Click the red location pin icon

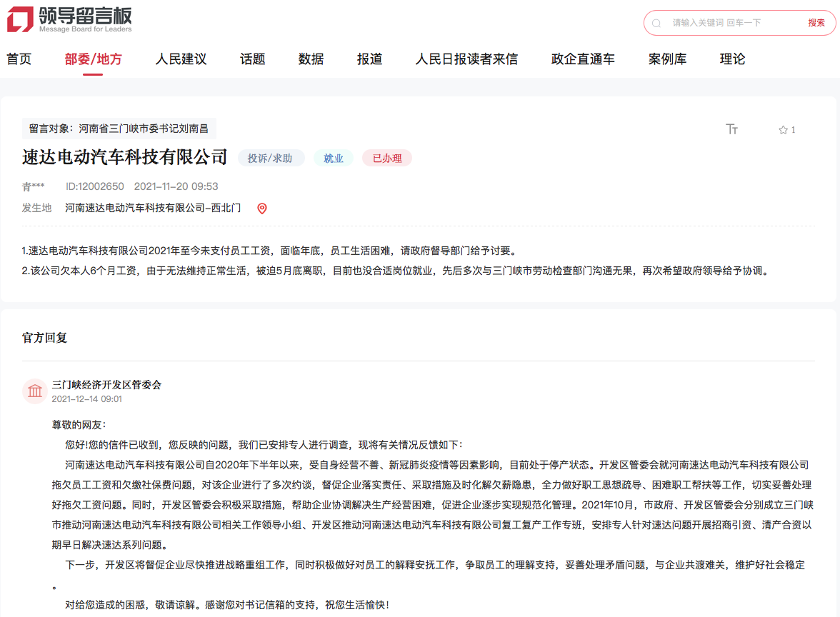coord(262,209)
